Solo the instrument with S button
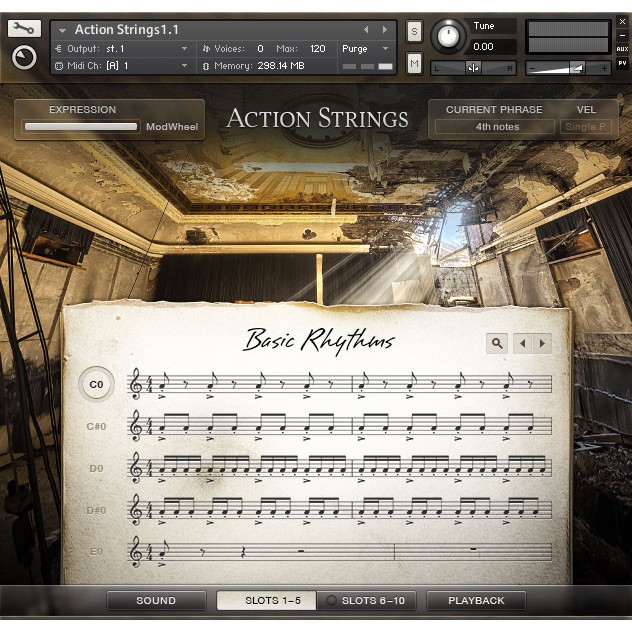This screenshot has height=632, width=632. [x=414, y=31]
